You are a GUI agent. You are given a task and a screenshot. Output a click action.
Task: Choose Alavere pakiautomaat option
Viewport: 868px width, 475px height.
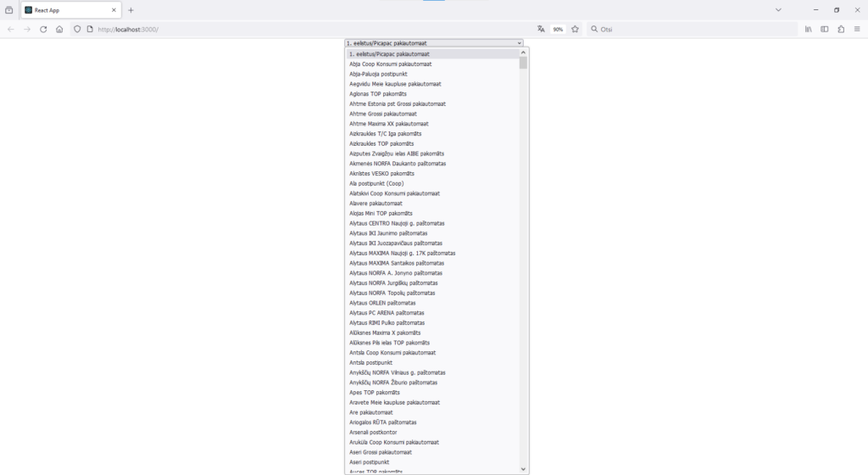tap(432, 204)
